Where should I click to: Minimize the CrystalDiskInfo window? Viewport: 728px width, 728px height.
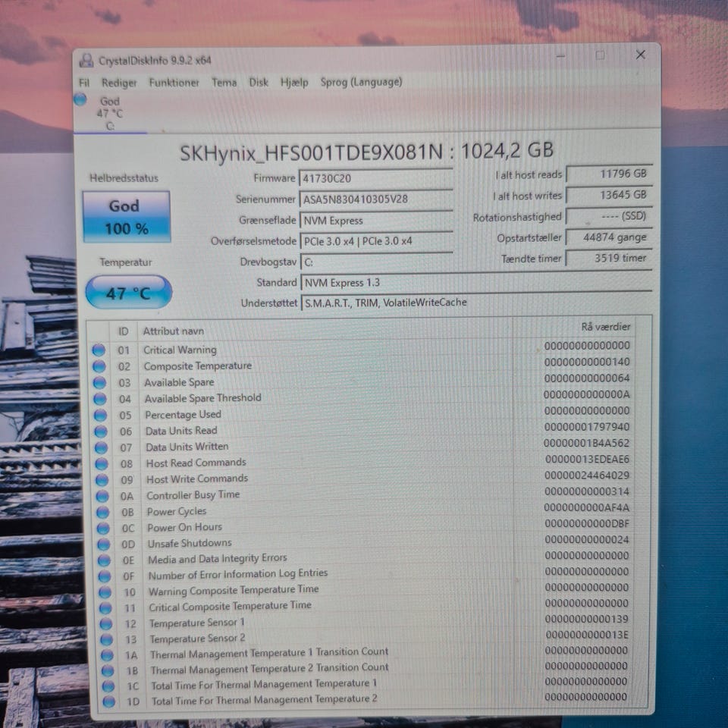pyautogui.click(x=560, y=56)
